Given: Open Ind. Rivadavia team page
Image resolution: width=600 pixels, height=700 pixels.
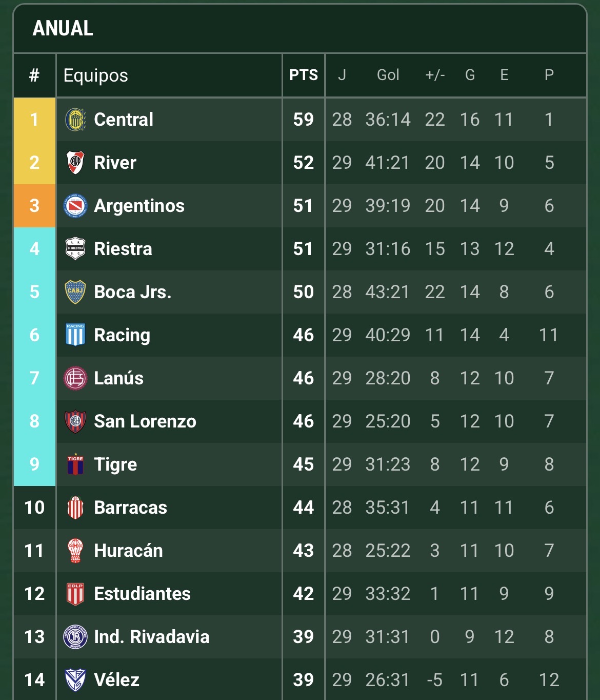Looking at the screenshot, I should tap(151, 637).
